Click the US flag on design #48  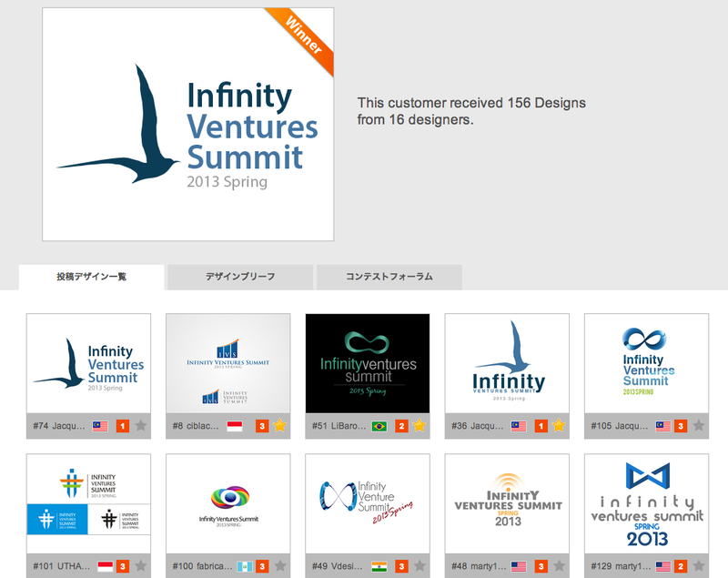(519, 566)
